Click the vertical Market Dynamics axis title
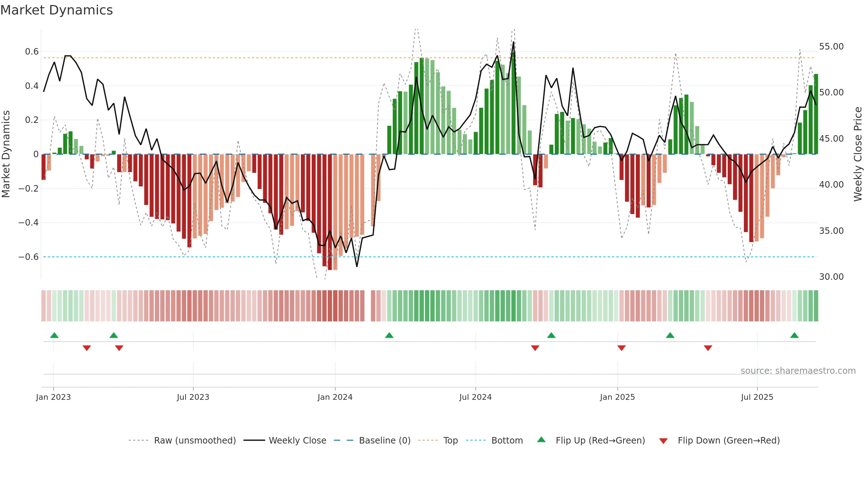The height and width of the screenshot is (488, 868). 6,154
